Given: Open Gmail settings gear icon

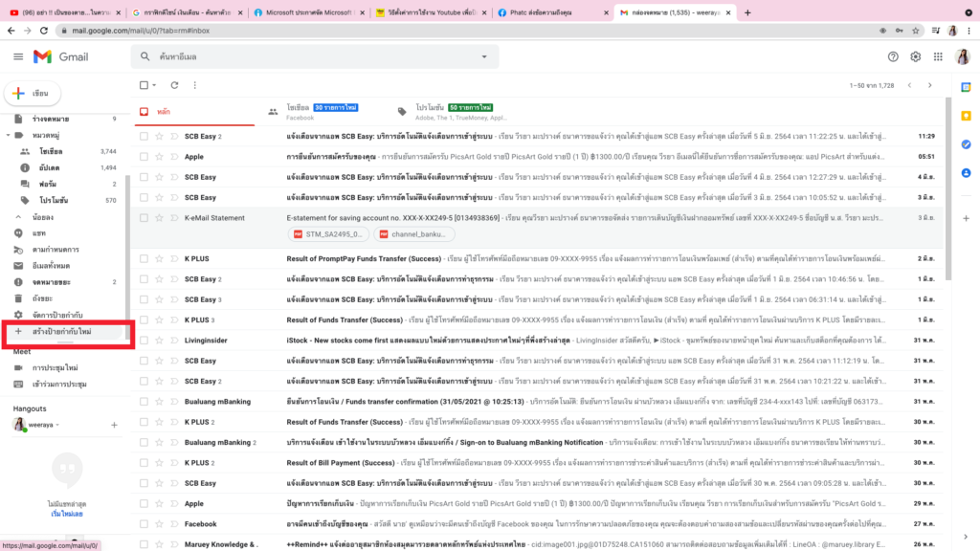Looking at the screenshot, I should point(916,56).
